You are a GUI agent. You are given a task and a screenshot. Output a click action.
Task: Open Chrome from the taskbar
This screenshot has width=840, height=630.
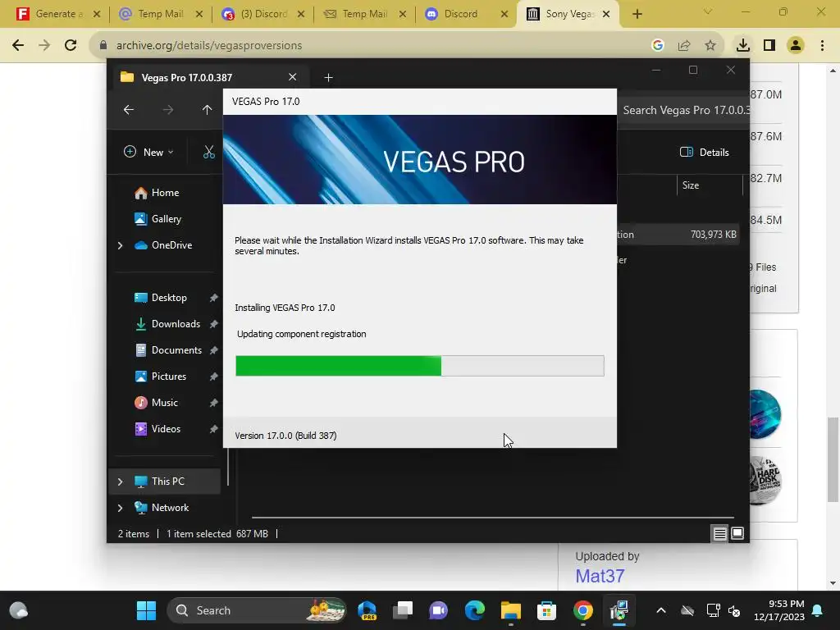(x=583, y=610)
